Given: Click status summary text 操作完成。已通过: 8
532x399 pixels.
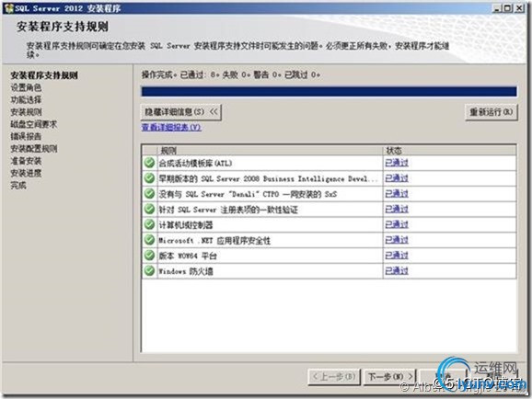Looking at the screenshot, I should (180, 74).
